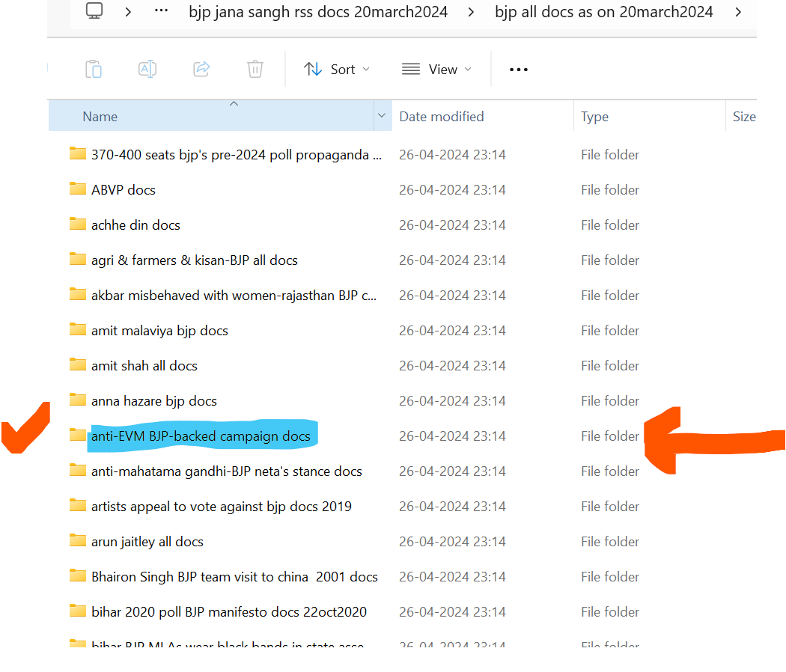Go to 'bjp jana sangh rss docs 20march2024' breadcrumb
The height and width of the screenshot is (672, 786).
point(318,12)
